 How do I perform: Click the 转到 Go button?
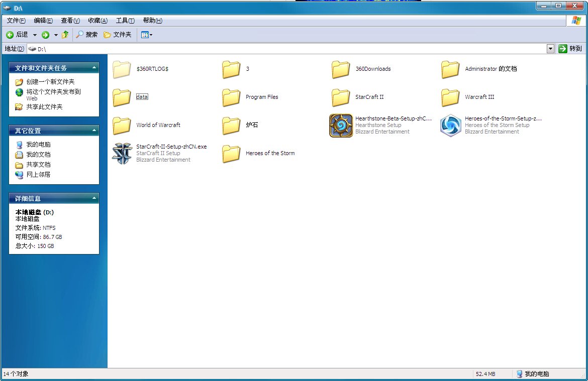click(570, 49)
